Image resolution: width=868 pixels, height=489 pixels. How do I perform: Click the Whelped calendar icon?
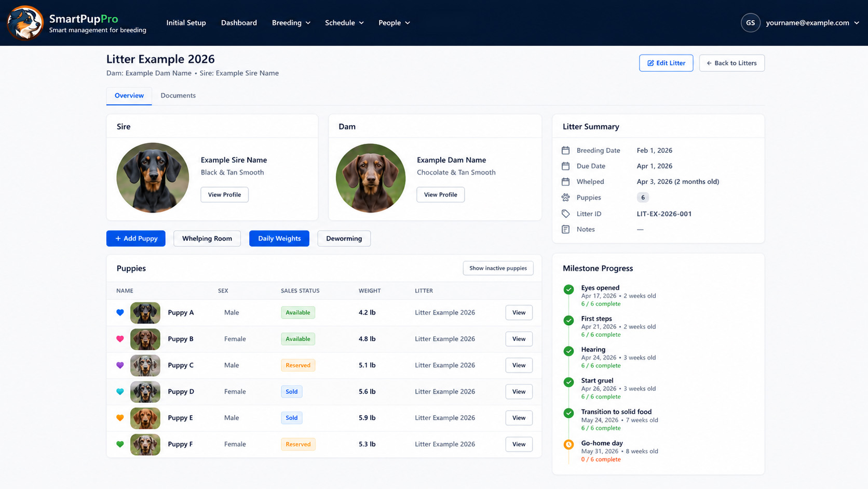[x=565, y=181]
